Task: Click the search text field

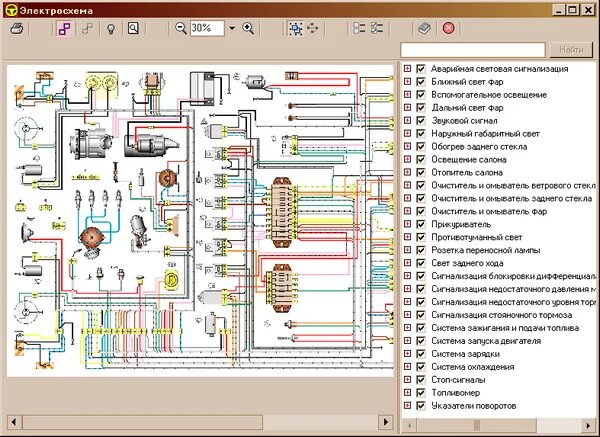Action: pos(472,49)
